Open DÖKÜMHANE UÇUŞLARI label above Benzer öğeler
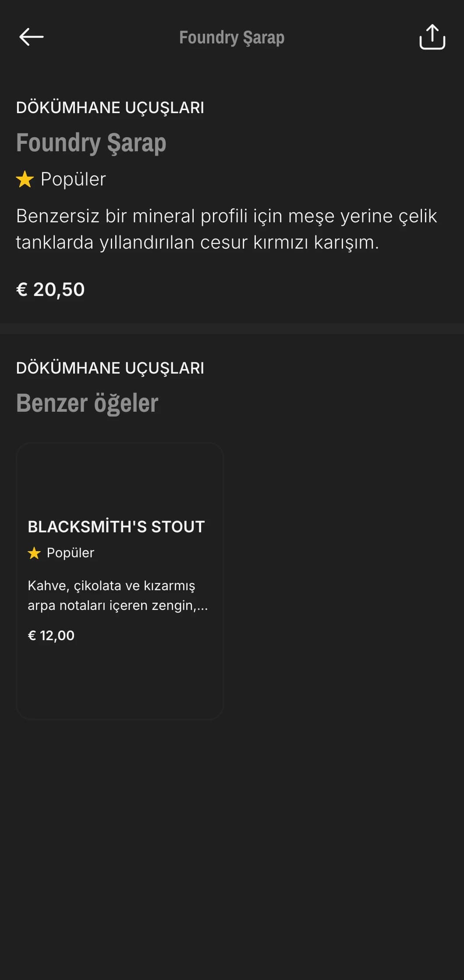The image size is (464, 980). 110,368
